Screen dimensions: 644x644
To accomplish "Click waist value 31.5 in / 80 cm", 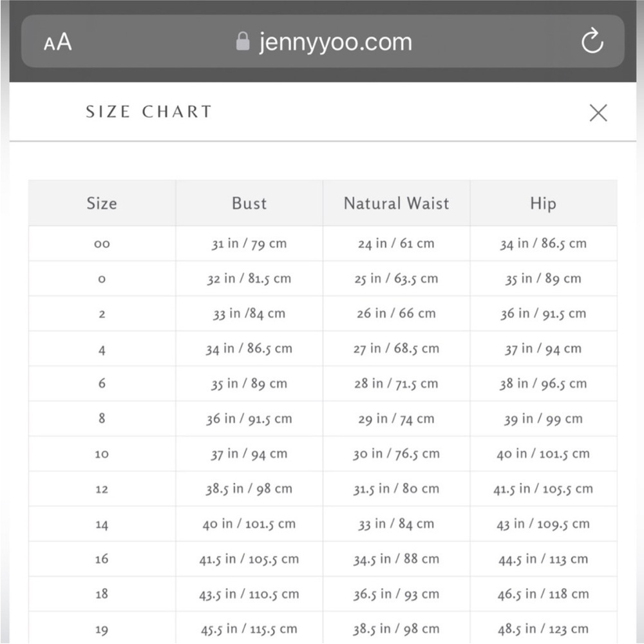I will click(396, 489).
